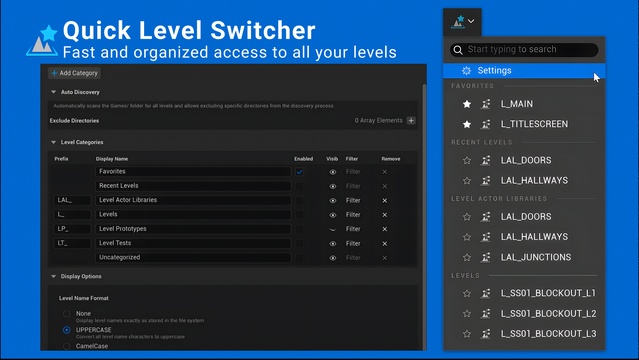Viewport: 639px width, 360px height.
Task: Open the Quick Level Switcher dropdown button
Action: pos(462,22)
